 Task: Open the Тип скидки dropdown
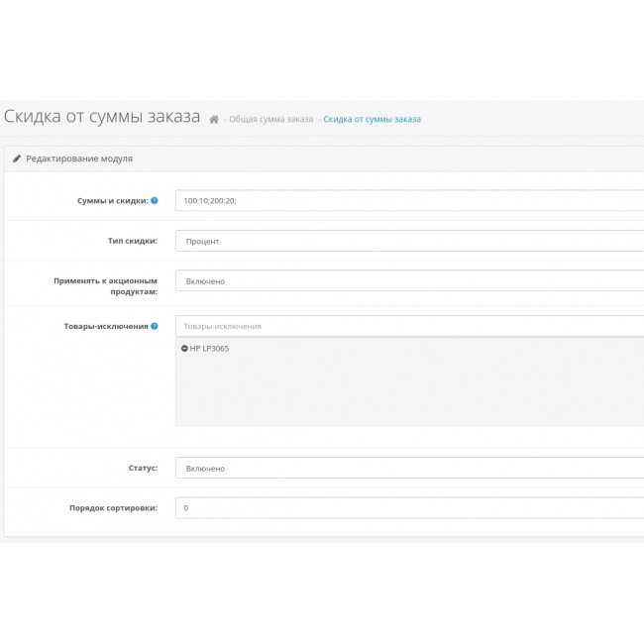[408, 241]
